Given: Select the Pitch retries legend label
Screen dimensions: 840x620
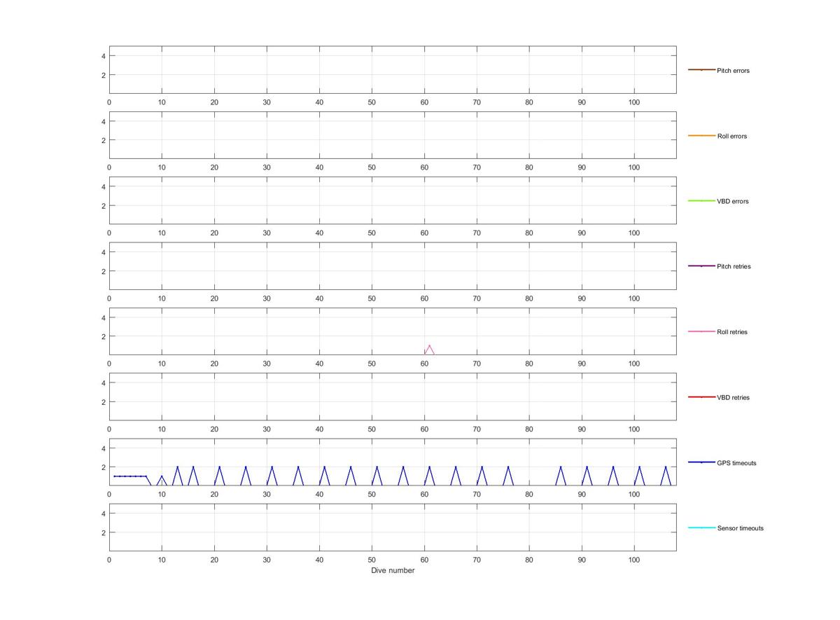Looking at the screenshot, I should [x=734, y=266].
